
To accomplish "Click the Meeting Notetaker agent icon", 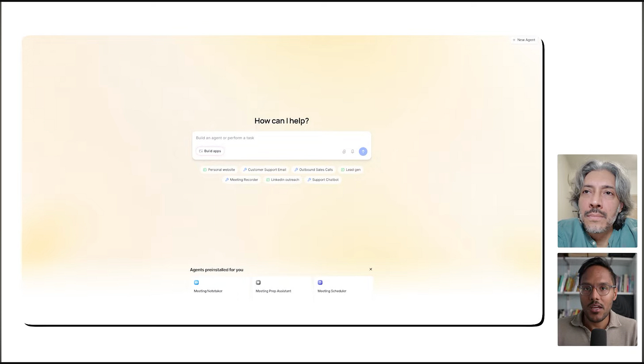I will (196, 282).
